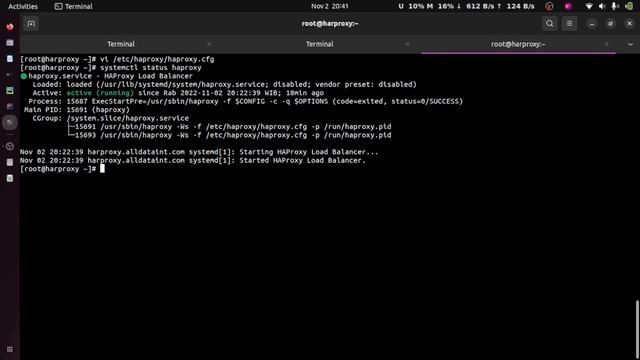Select the root@harproxy:~ tab
640x360 pixels.
coord(518,44)
